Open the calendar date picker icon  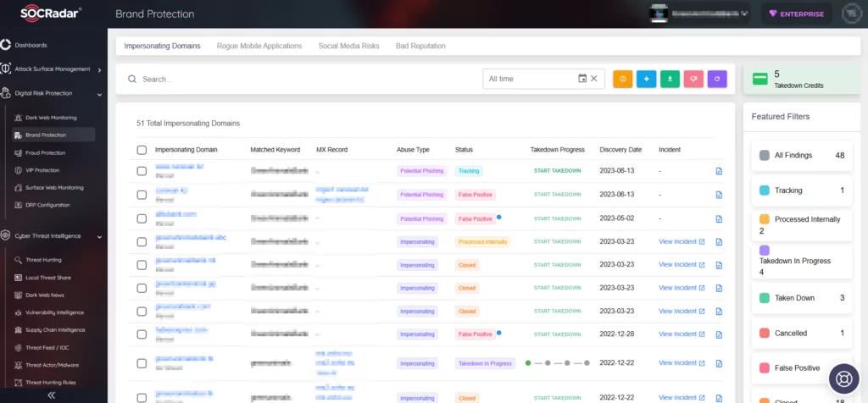pos(582,79)
